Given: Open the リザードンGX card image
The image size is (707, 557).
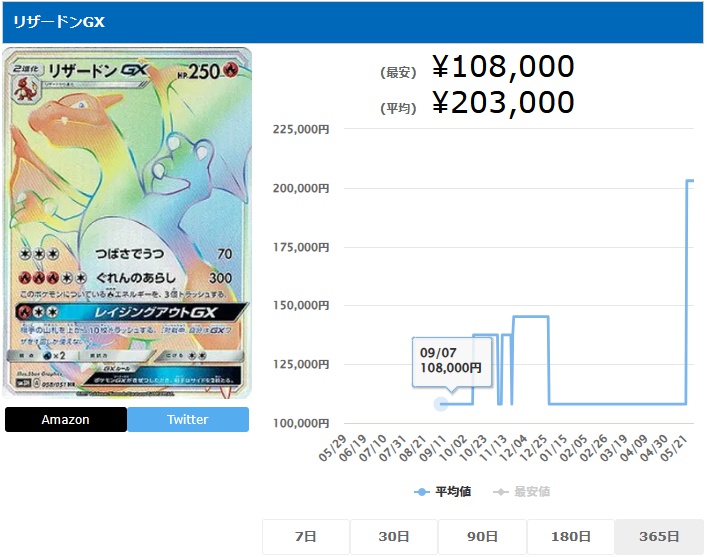Looking at the screenshot, I should pos(127,223).
